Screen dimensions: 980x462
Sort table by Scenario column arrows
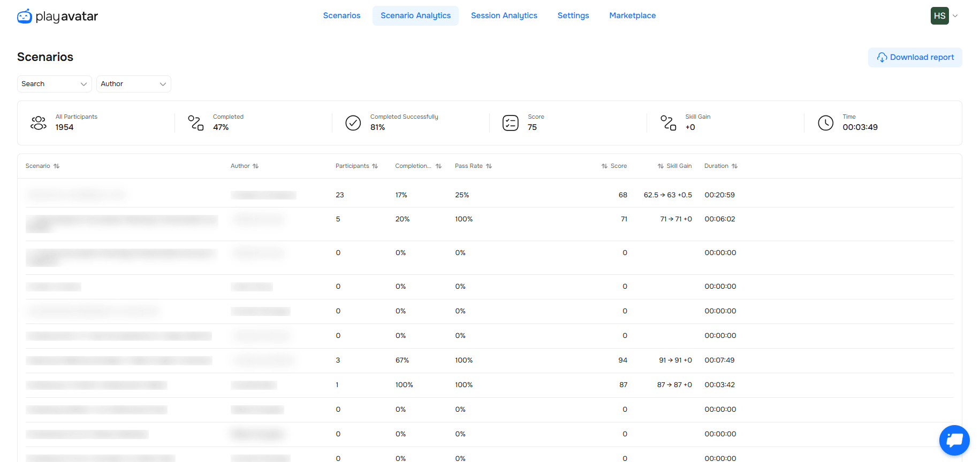56,166
